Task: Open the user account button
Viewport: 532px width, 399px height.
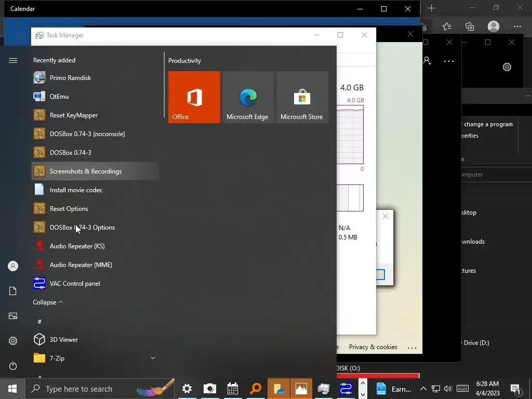Action: (x=13, y=266)
